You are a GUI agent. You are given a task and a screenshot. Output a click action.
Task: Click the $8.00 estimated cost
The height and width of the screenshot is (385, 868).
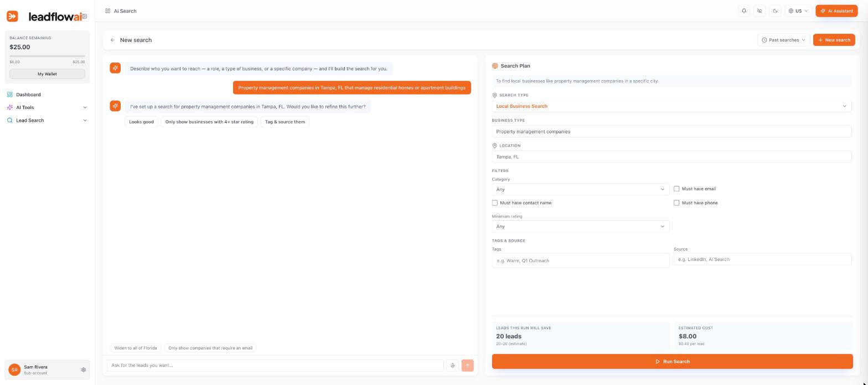coord(688,336)
